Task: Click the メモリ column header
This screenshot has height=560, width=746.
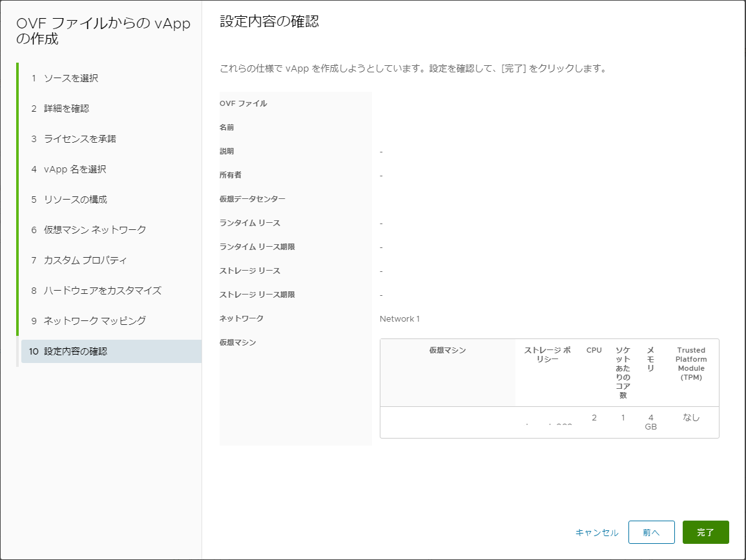Action: [650, 359]
